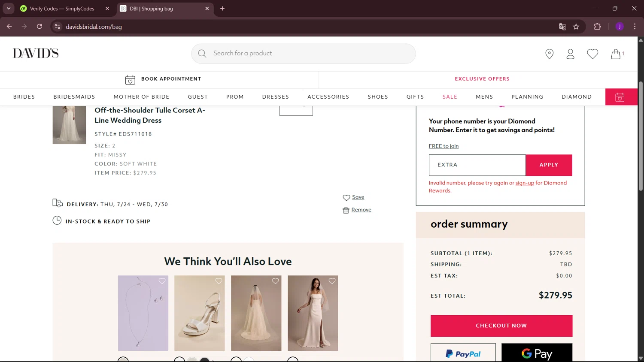The image size is (644, 362).
Task: Click the Book Appointment calendar icon
Action: (130, 79)
